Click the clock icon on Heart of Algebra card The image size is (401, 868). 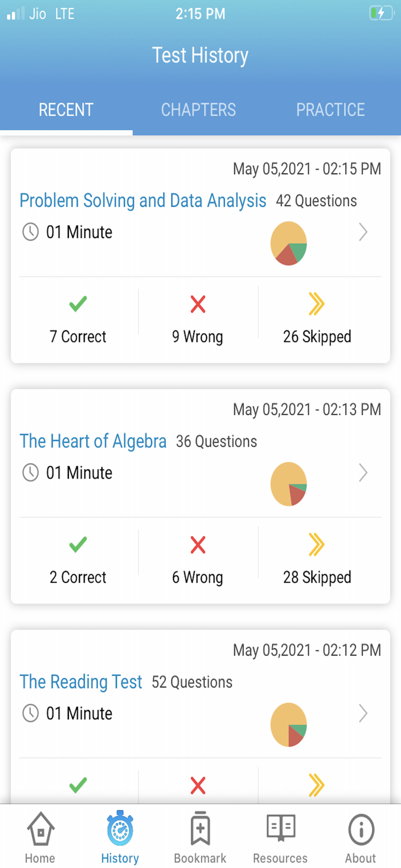click(31, 473)
